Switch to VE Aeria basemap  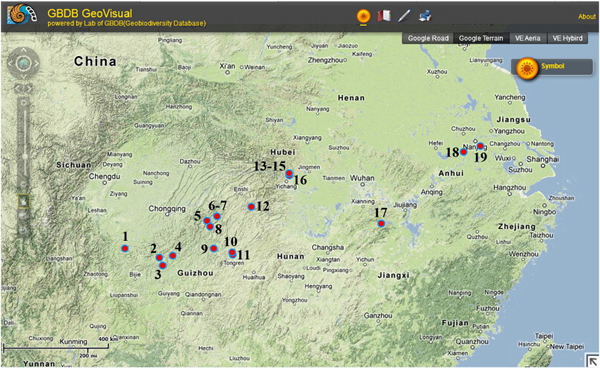click(x=528, y=38)
